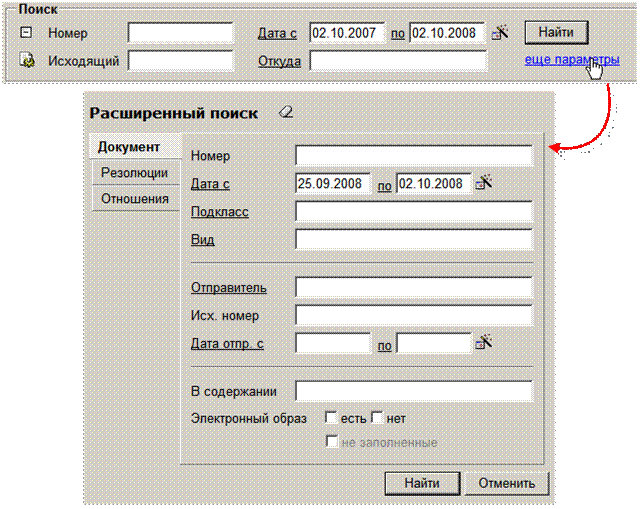Focus Дата отпр. end date field
Screen dimensions: 641x509
tap(434, 343)
